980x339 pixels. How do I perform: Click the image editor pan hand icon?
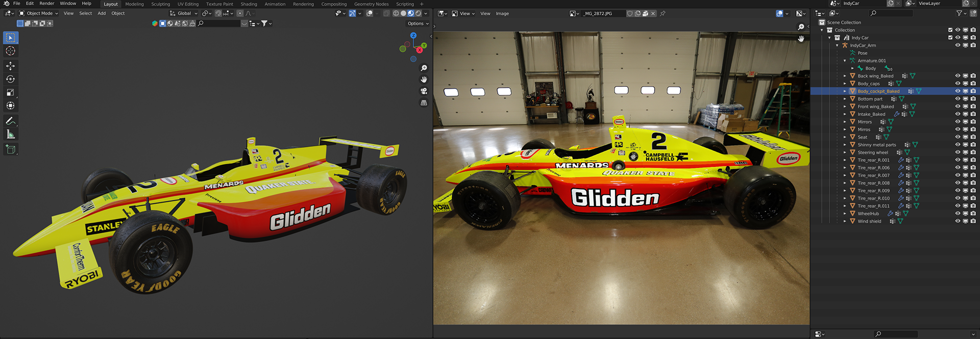pyautogui.click(x=801, y=39)
